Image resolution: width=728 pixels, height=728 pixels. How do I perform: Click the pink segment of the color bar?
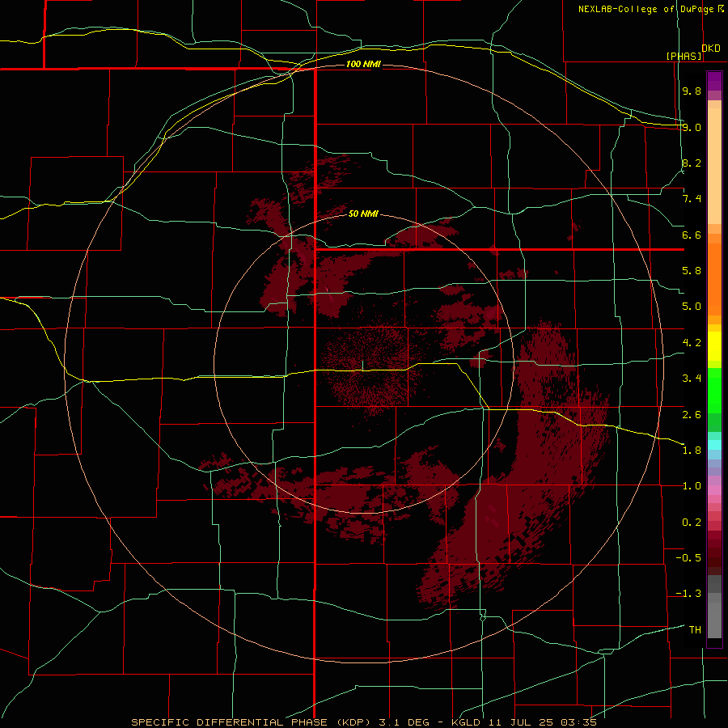[714, 490]
